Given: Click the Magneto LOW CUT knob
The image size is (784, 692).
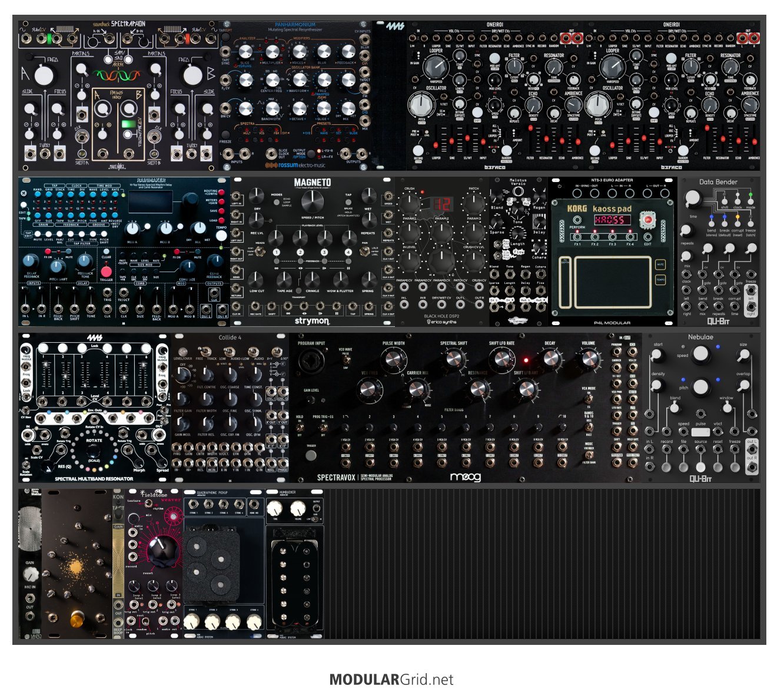Looking at the screenshot, I should pos(257,279).
